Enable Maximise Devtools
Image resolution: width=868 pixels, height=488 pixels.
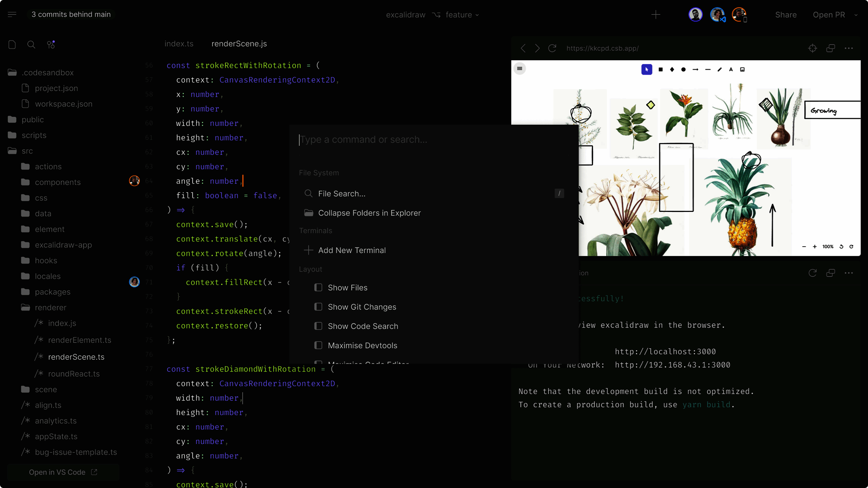(318, 345)
